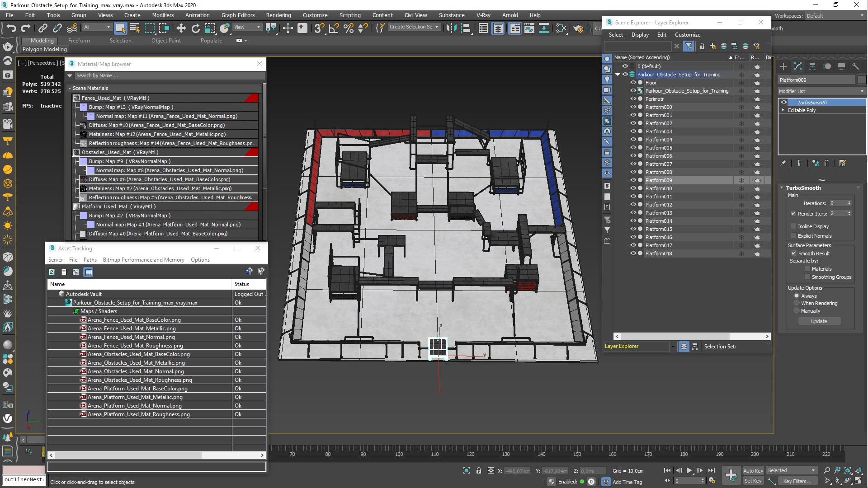Toggle the Angle Snap tool
The image size is (868, 488).
(x=334, y=28)
